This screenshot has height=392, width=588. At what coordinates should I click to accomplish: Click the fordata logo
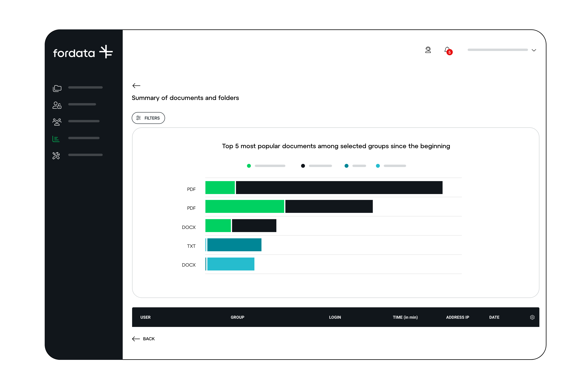point(83,52)
